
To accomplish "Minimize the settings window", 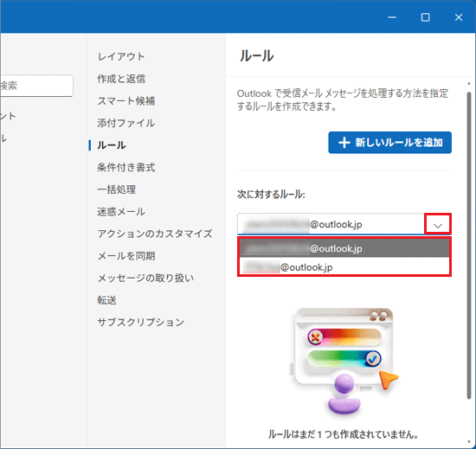I will [x=392, y=17].
